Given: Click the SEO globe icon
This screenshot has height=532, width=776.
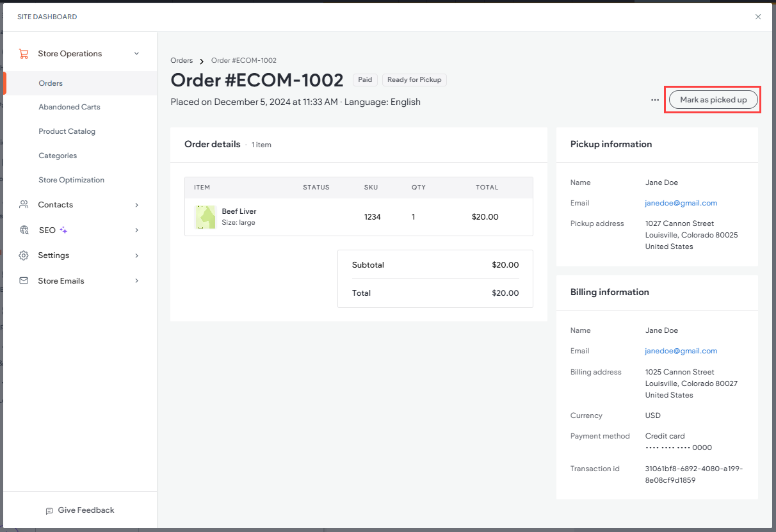Looking at the screenshot, I should pyautogui.click(x=24, y=230).
